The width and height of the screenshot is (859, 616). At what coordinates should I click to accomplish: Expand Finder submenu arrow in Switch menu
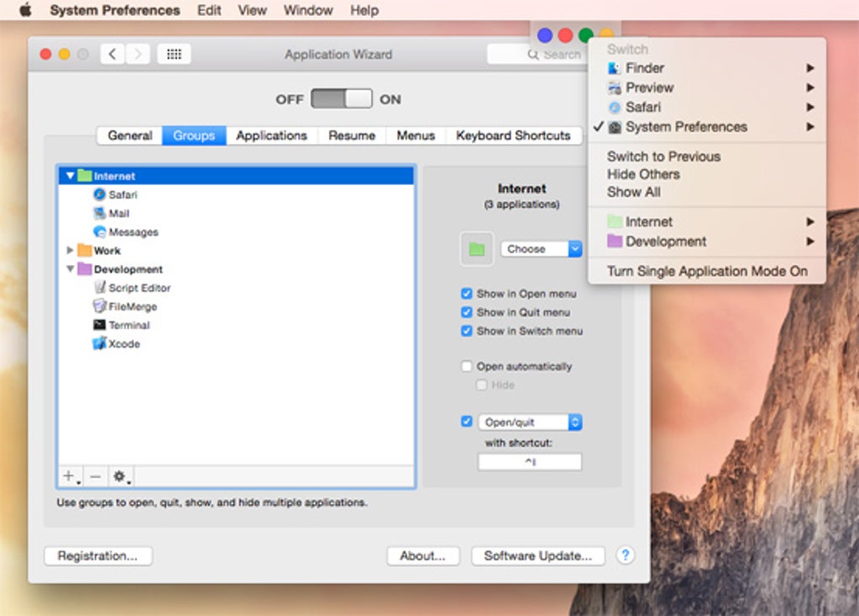pos(810,68)
